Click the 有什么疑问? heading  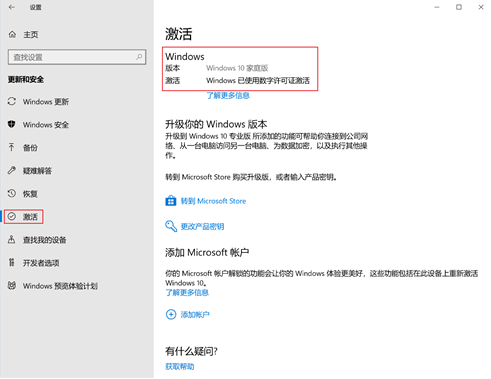(x=191, y=351)
